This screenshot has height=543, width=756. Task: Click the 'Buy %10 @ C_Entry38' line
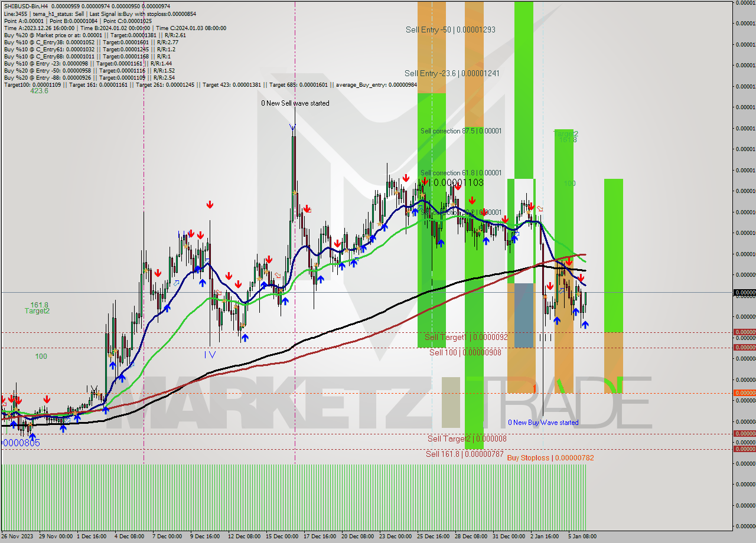click(91, 42)
